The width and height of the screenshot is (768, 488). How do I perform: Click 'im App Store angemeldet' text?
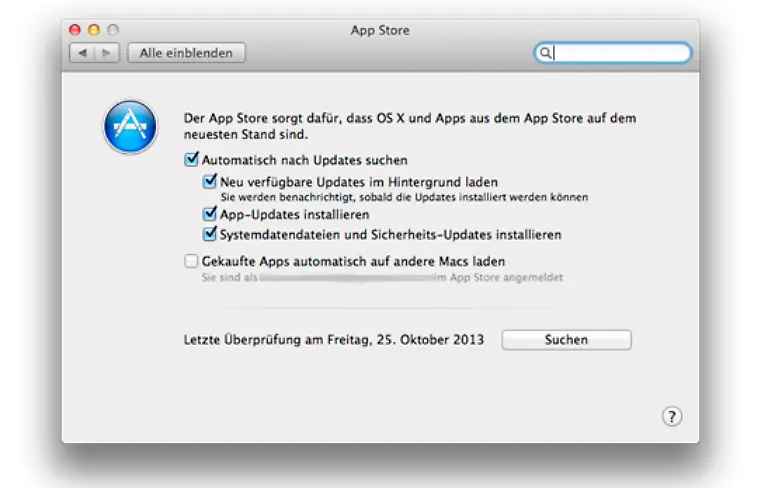coord(500,277)
